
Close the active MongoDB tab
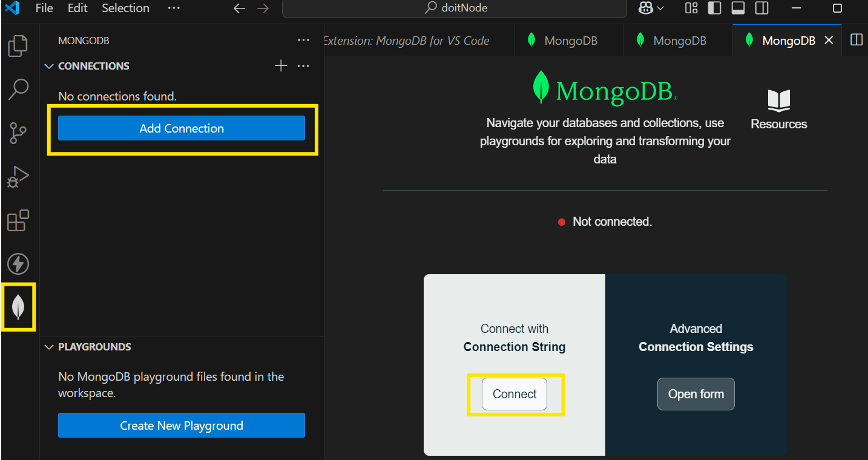click(x=829, y=41)
